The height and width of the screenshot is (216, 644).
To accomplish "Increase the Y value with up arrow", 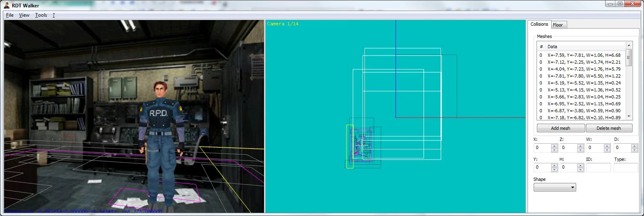I will point(555,165).
